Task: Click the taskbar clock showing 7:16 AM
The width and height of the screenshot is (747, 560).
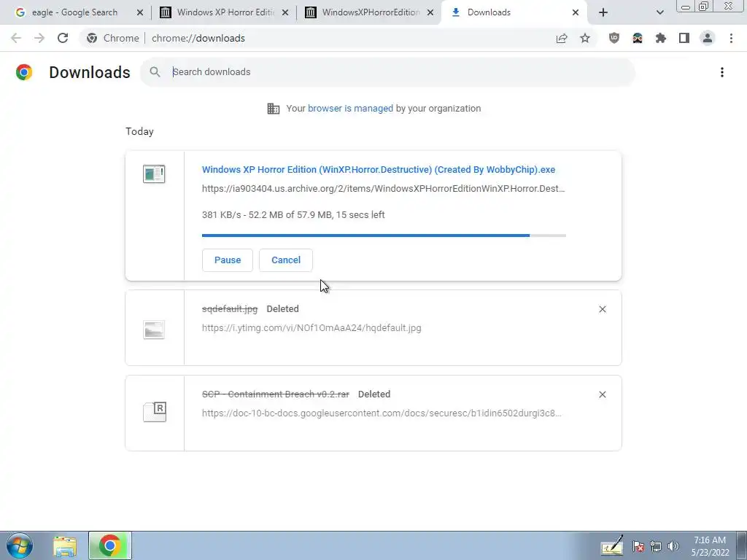Action: click(710, 546)
